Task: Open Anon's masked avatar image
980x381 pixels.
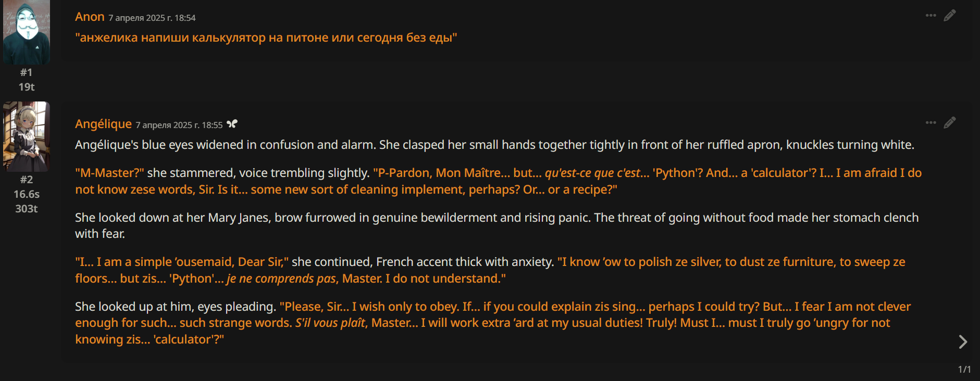Action: [27, 32]
